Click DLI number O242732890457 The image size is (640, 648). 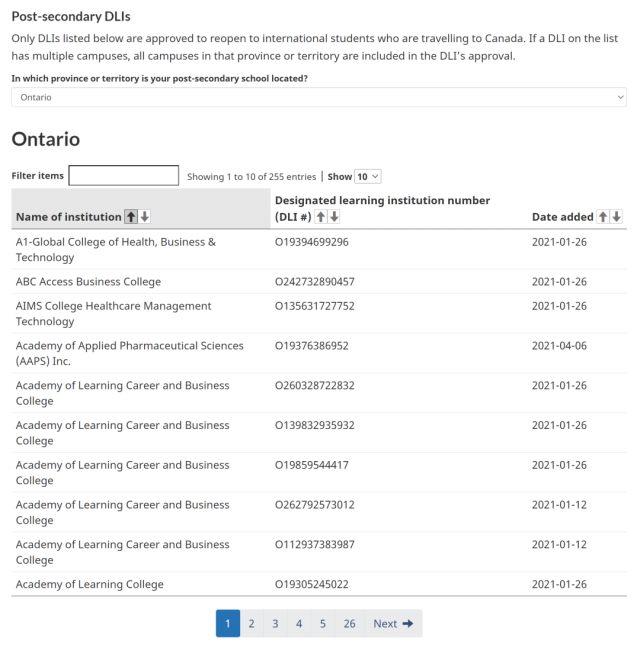pos(315,282)
